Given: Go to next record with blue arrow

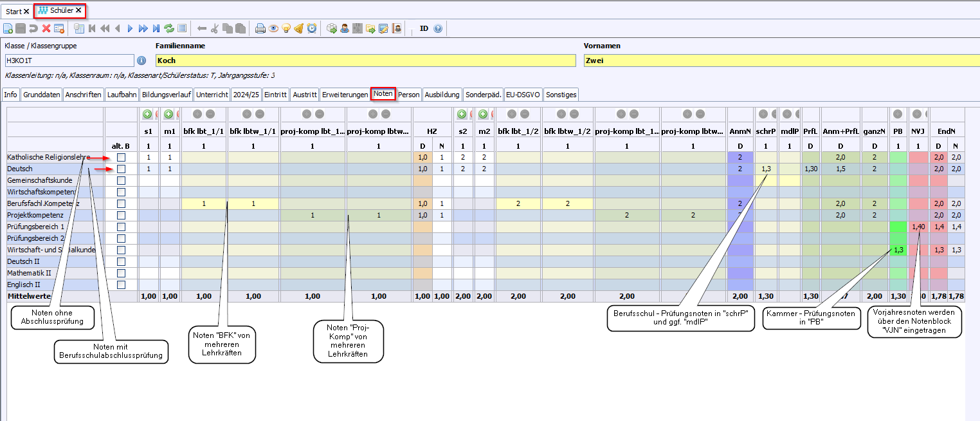Looking at the screenshot, I should [130, 28].
